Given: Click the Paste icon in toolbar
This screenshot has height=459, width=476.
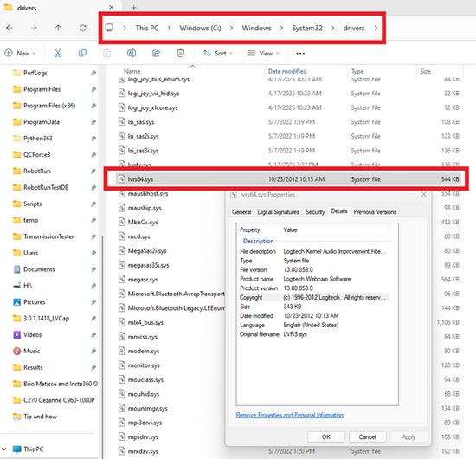Looking at the screenshot, I should pyautogui.click(x=106, y=53).
